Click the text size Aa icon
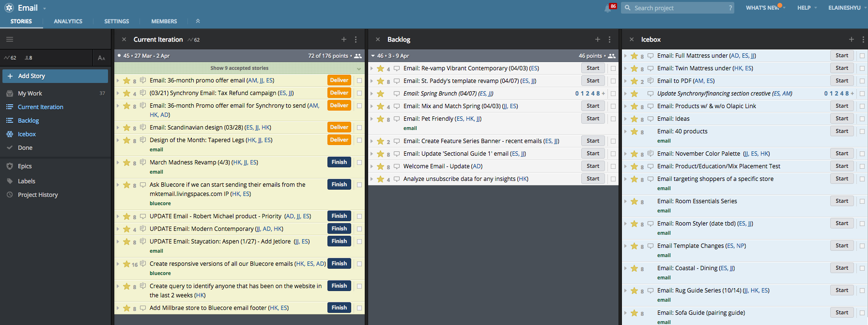 (101, 58)
